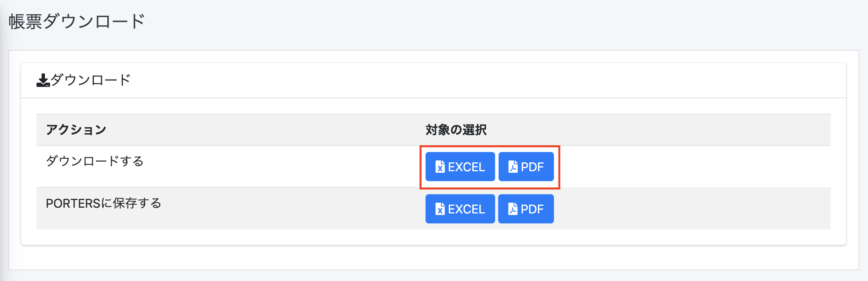Download the report as EXCEL

[x=460, y=167]
